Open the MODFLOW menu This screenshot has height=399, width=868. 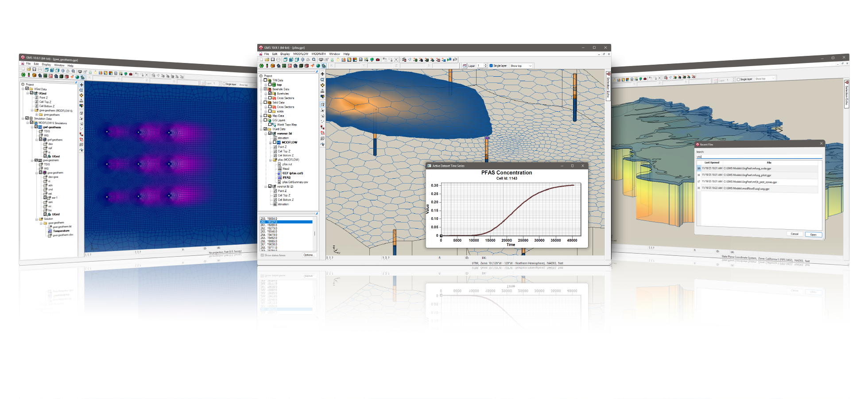point(301,54)
